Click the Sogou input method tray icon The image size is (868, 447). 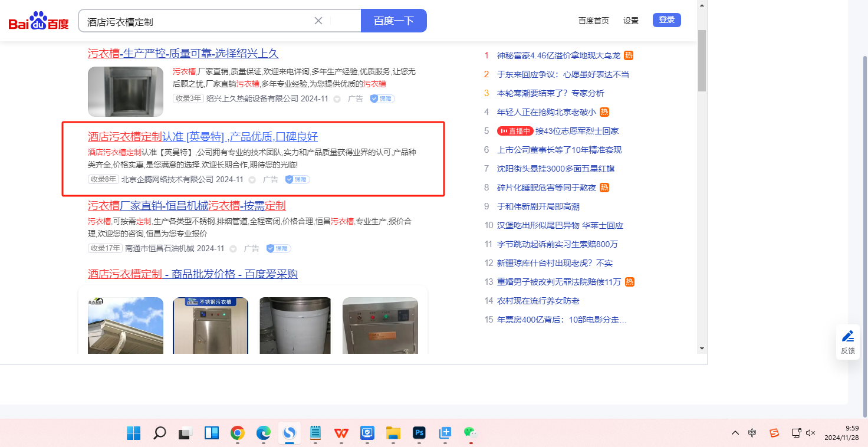pyautogui.click(x=774, y=433)
